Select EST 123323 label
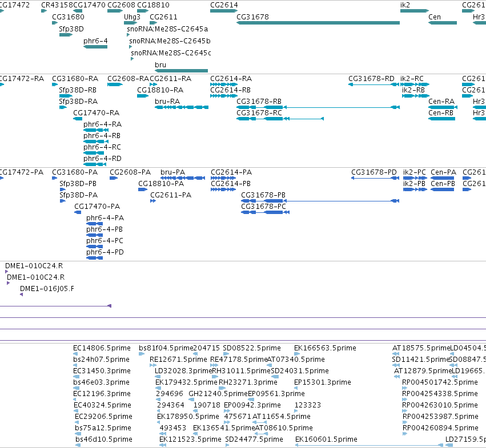Viewport: 486px width, 448px height. (307, 405)
